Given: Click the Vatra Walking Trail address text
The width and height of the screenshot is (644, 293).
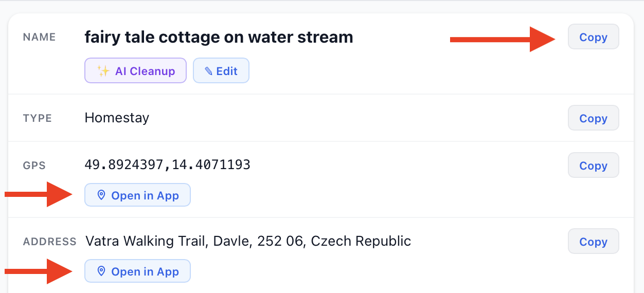Looking at the screenshot, I should coord(248,241).
